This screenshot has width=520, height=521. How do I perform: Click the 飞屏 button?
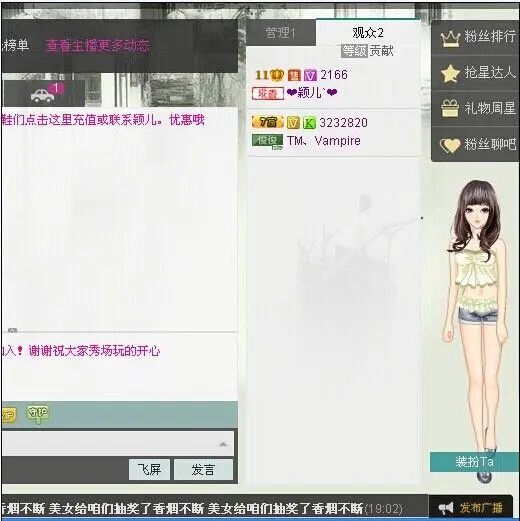pyautogui.click(x=149, y=469)
